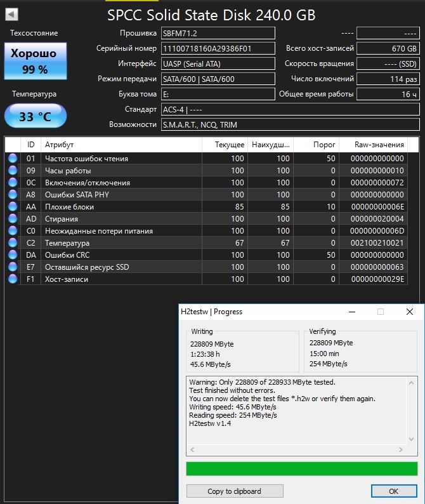The image size is (425, 504).
Task: Click the Возможности field S.M.A.R.T., NCQ, TRIM
Action: click(291, 124)
